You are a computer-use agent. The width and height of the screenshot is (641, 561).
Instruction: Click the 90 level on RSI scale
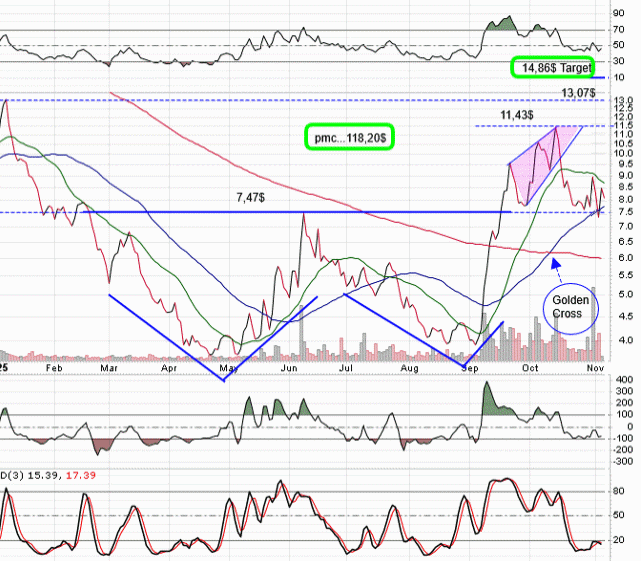[x=620, y=14]
